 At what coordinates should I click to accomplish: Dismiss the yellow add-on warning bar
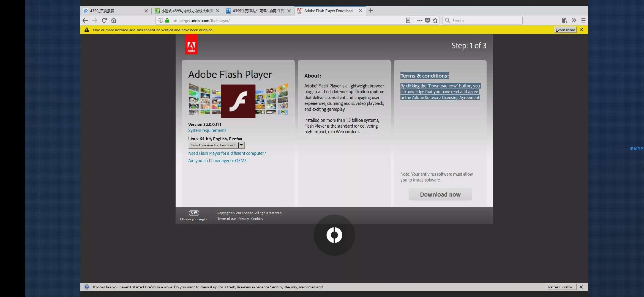click(x=581, y=30)
